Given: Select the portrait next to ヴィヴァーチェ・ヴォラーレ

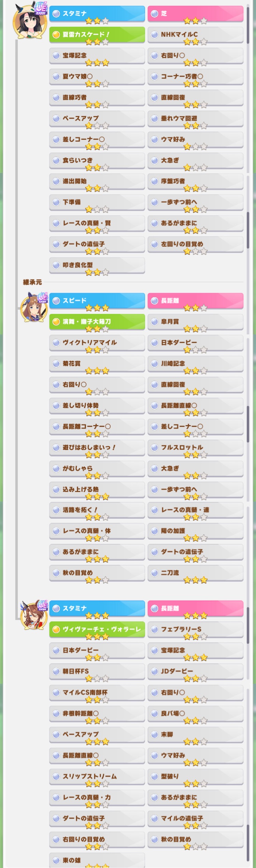Looking at the screenshot, I should tap(34, 615).
